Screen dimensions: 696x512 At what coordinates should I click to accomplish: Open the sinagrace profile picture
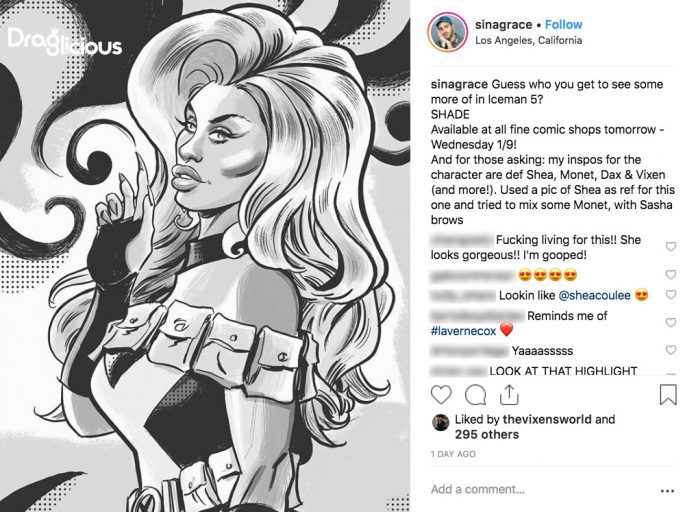447,32
